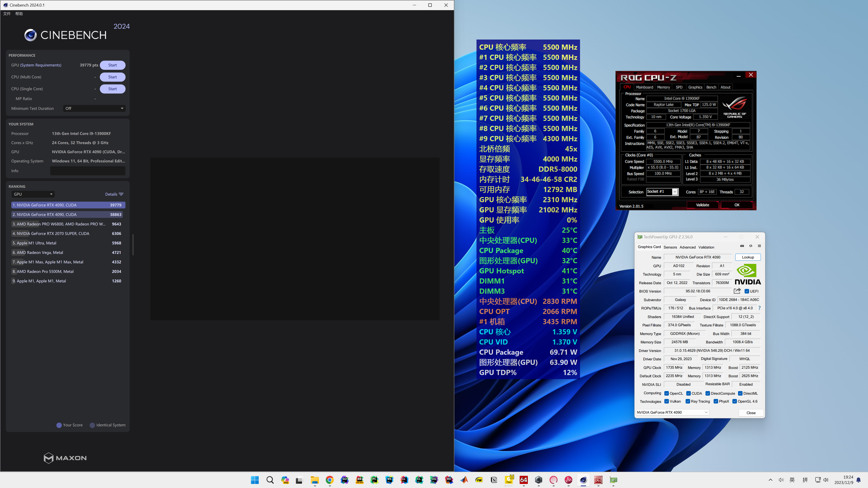Switch to the Validation tab in GPU-Z
The height and width of the screenshot is (488, 868).
[x=706, y=247]
